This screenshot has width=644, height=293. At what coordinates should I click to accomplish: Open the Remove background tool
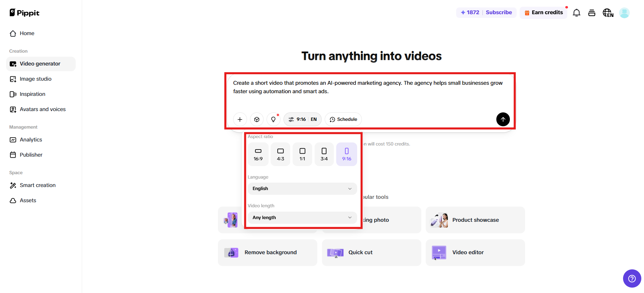pos(268,252)
